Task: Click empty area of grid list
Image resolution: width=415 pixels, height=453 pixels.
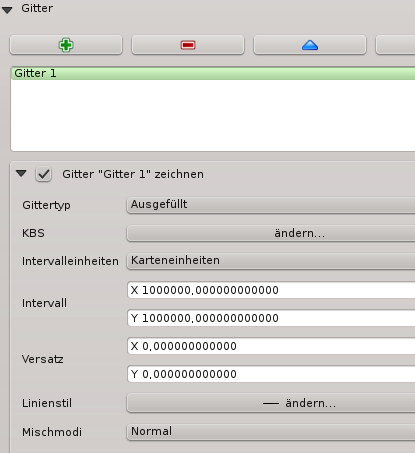Action: (213, 115)
